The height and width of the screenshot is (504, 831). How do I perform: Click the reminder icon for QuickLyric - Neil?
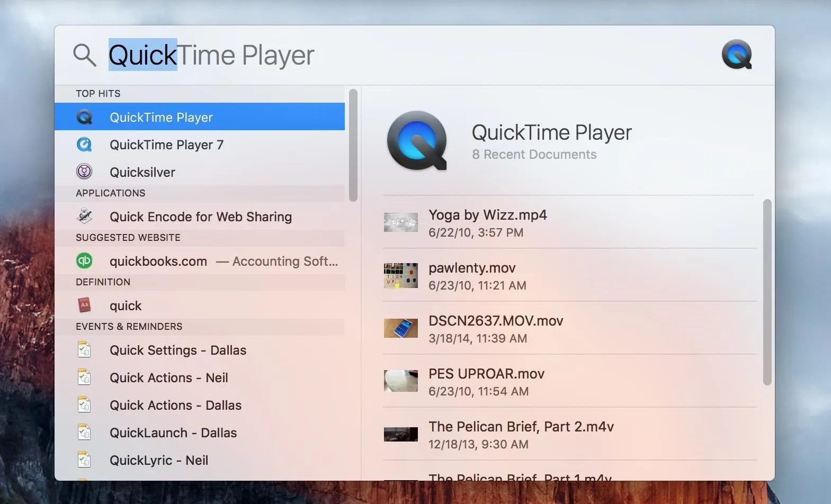click(84, 460)
